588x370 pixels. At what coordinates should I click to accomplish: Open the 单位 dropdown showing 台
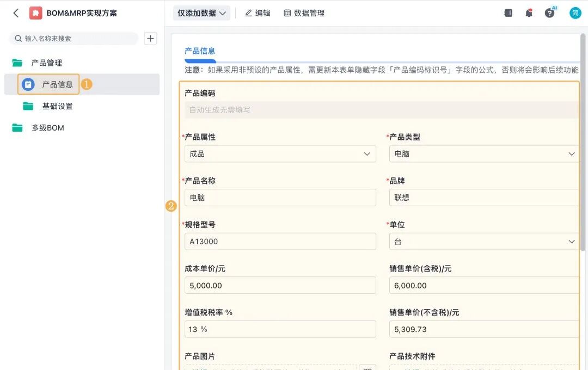click(x=484, y=242)
